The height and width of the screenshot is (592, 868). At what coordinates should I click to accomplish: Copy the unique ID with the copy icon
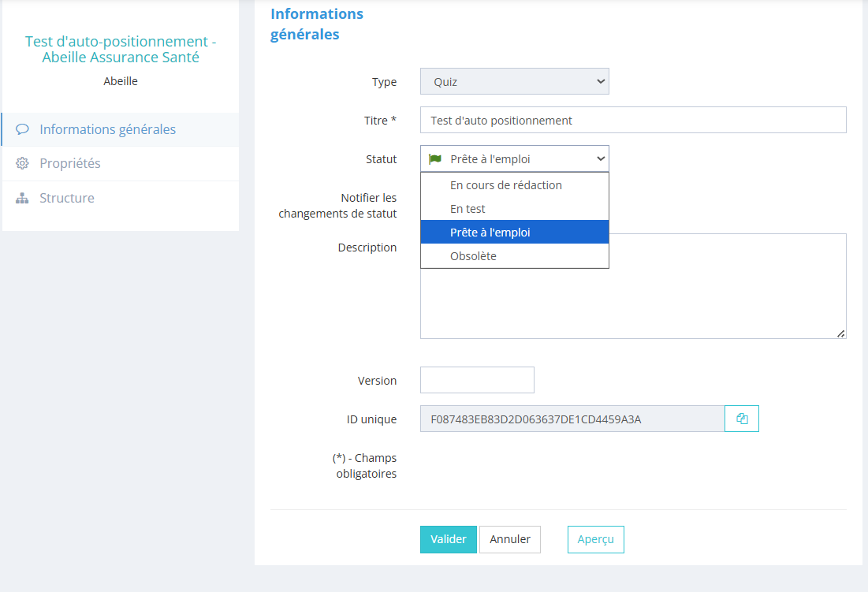pos(742,419)
